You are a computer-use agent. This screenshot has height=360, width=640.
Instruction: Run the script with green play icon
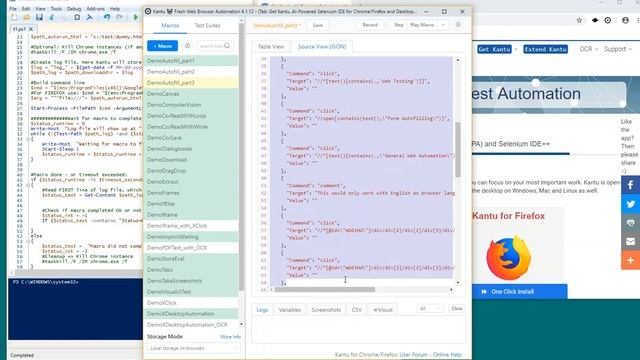pos(136,17)
